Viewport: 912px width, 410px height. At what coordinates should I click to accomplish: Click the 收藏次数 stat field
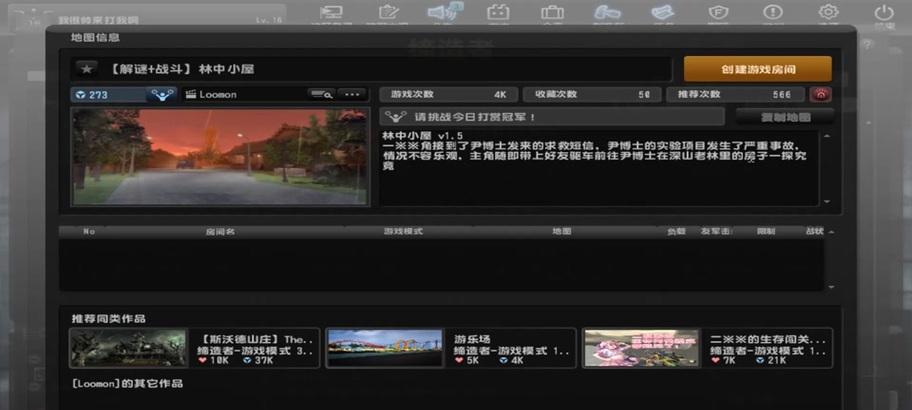coord(592,95)
